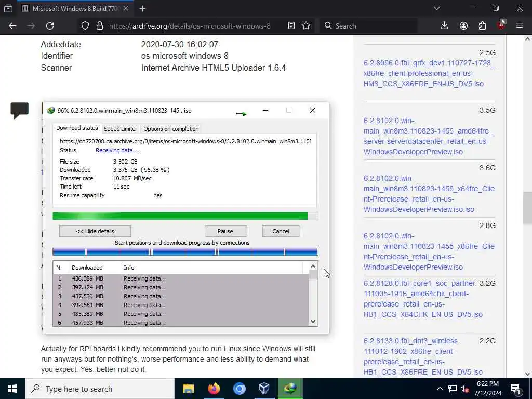Click the blue connections progress bar
The width and height of the screenshot is (532, 399).
coord(185,252)
